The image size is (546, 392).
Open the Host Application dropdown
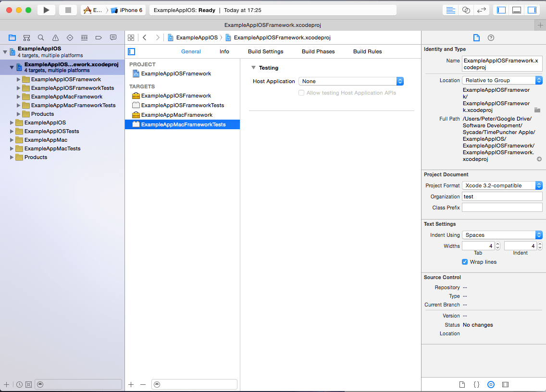[351, 81]
